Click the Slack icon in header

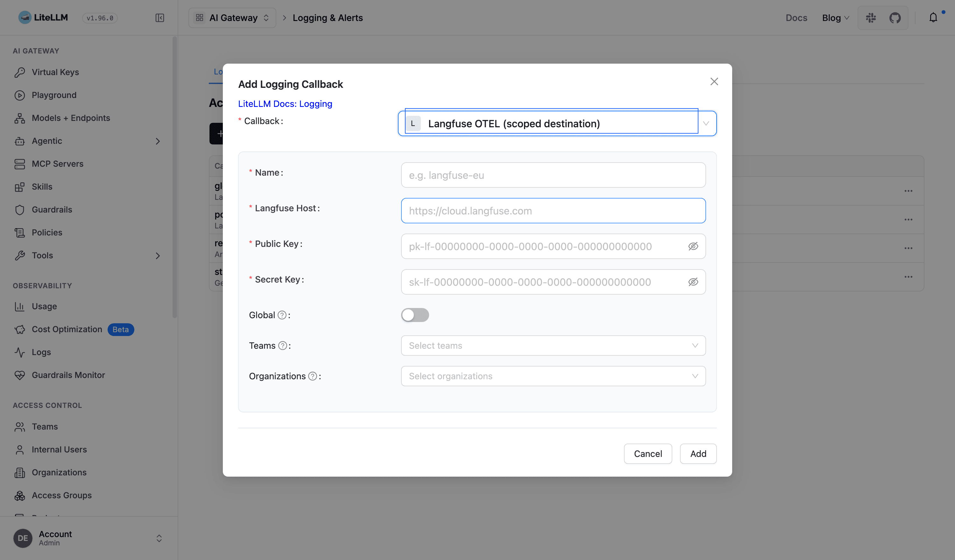pos(871,18)
